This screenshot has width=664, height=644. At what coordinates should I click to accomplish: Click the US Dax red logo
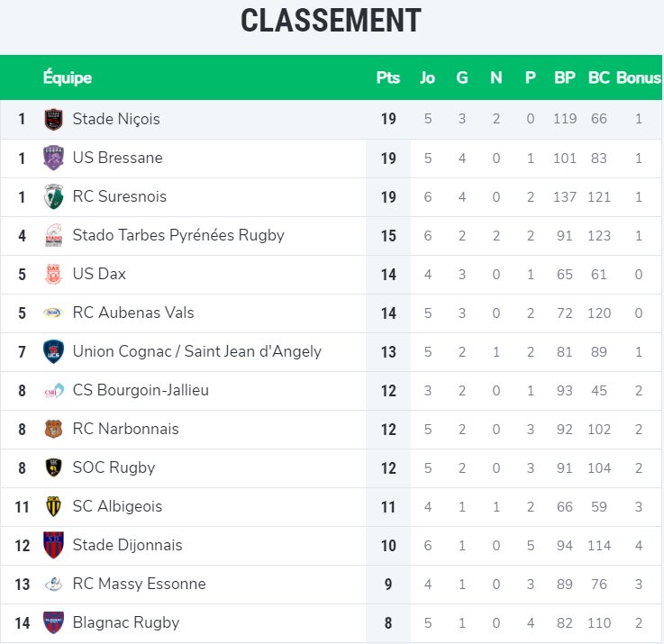(53, 274)
